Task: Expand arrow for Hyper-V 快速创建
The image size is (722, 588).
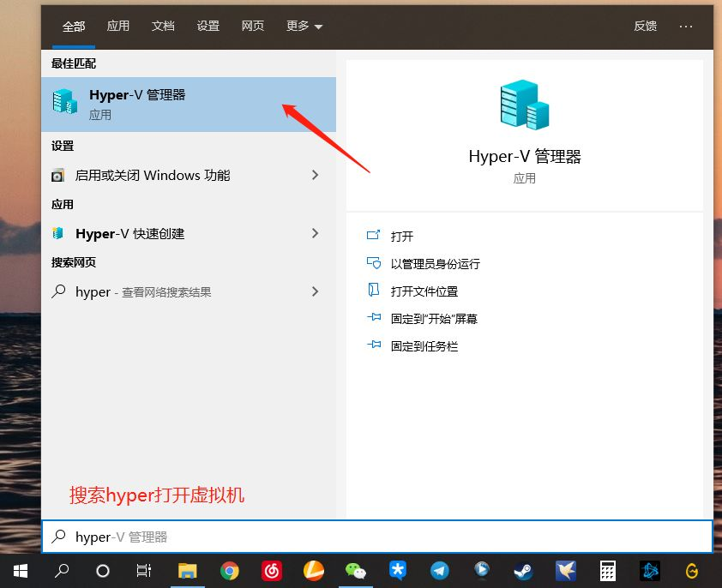Action: coord(315,233)
